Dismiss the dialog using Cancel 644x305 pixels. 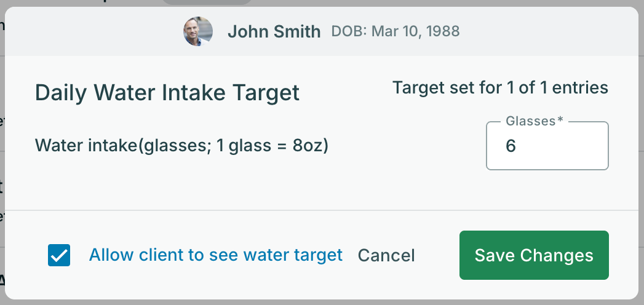pyautogui.click(x=386, y=256)
